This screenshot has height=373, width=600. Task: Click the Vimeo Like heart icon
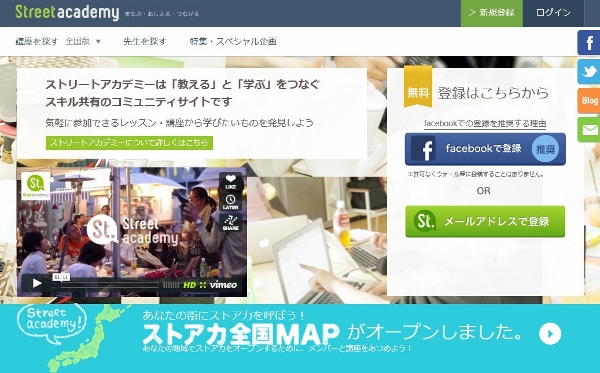click(231, 181)
